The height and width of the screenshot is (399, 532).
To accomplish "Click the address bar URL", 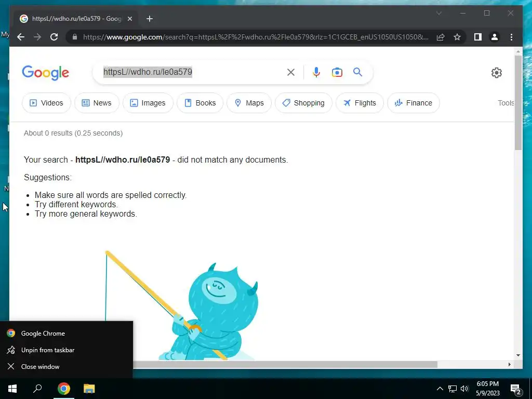I will [255, 37].
